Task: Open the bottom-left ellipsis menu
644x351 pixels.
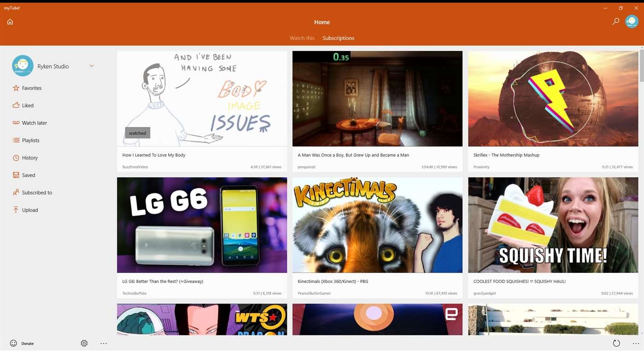Action: 104,343
